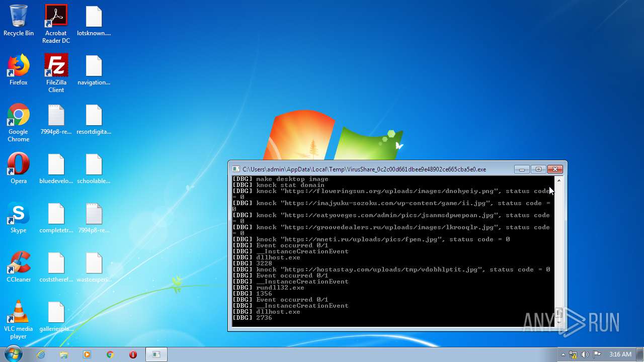Click "rundll32.exe" console line

[x=268, y=288]
